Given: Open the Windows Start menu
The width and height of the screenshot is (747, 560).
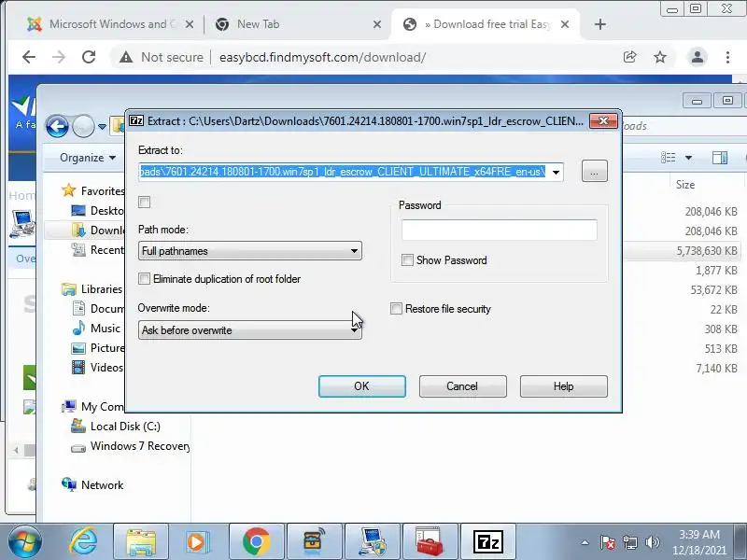Looking at the screenshot, I should pyautogui.click(x=25, y=542).
